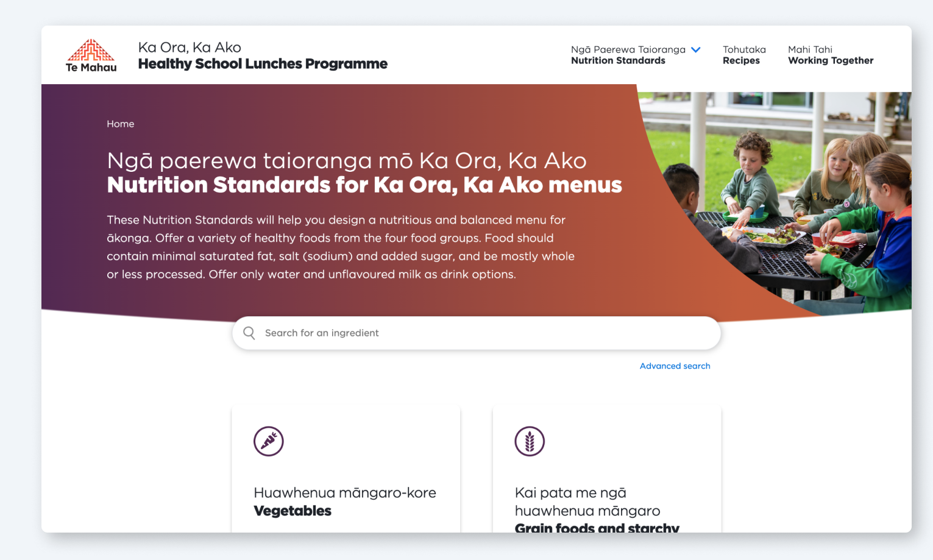Image resolution: width=933 pixels, height=560 pixels.
Task: Open the Advanced search link
Action: [675, 366]
